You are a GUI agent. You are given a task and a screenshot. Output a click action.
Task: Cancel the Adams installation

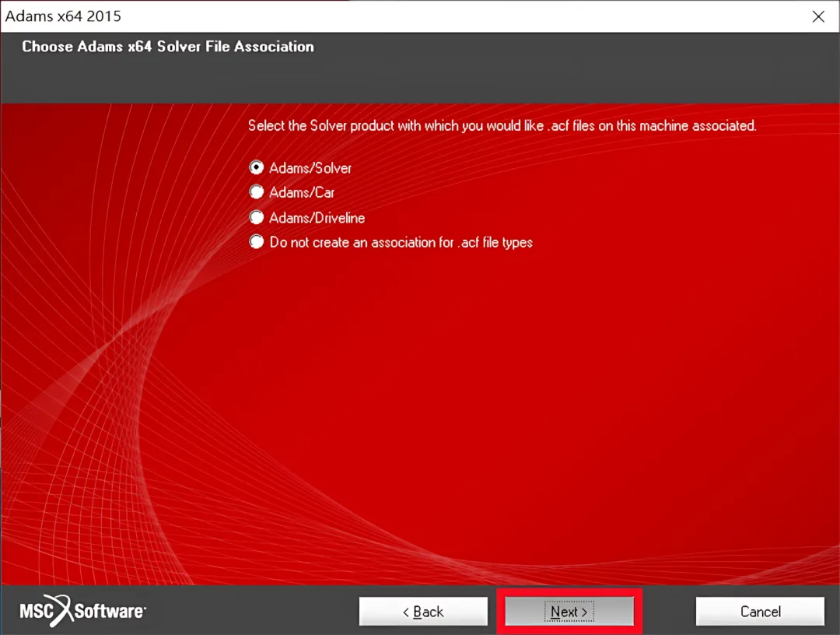point(760,612)
